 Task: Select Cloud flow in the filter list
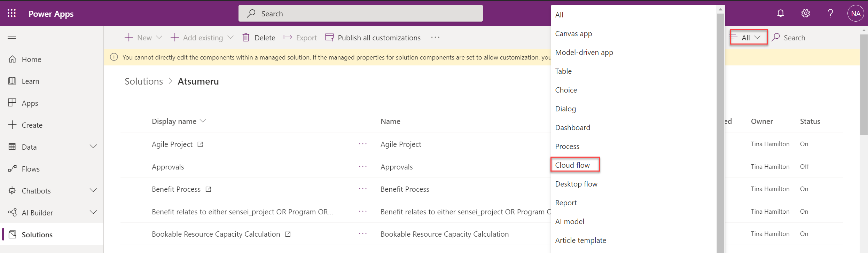[634, 165]
